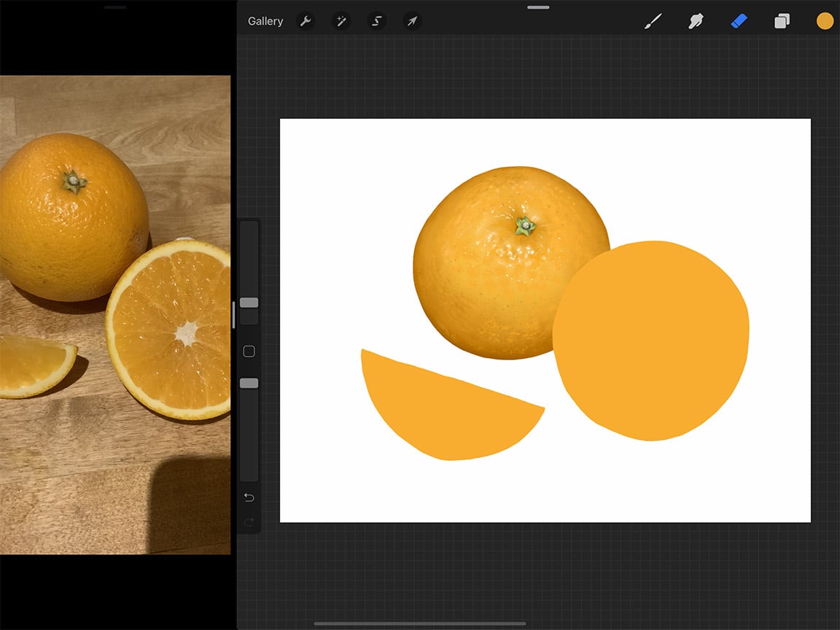Grab the Split View divider handle
Viewport: 840px width, 630px height.
tap(235, 315)
